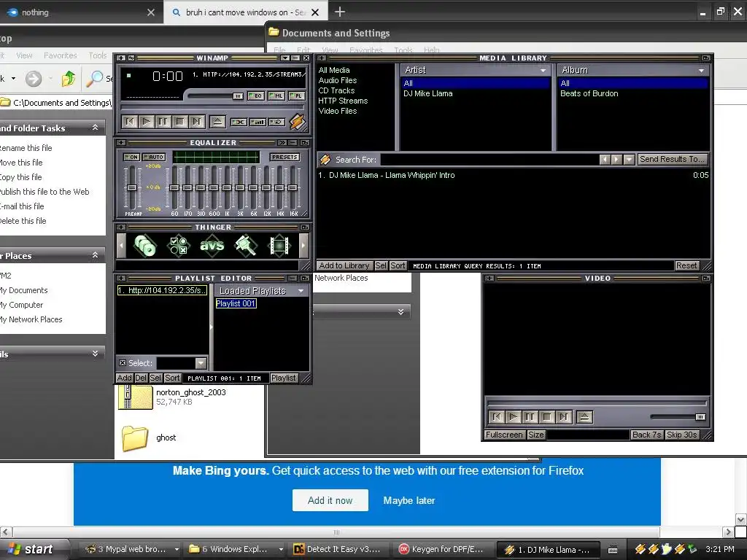The width and height of the screenshot is (747, 560).
Task: Click Send Results To button
Action: (672, 159)
